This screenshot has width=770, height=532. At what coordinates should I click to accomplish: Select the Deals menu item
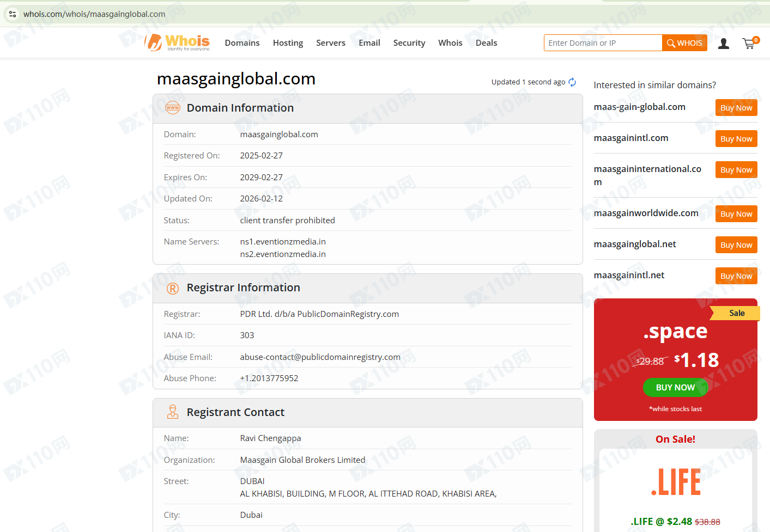click(x=486, y=43)
